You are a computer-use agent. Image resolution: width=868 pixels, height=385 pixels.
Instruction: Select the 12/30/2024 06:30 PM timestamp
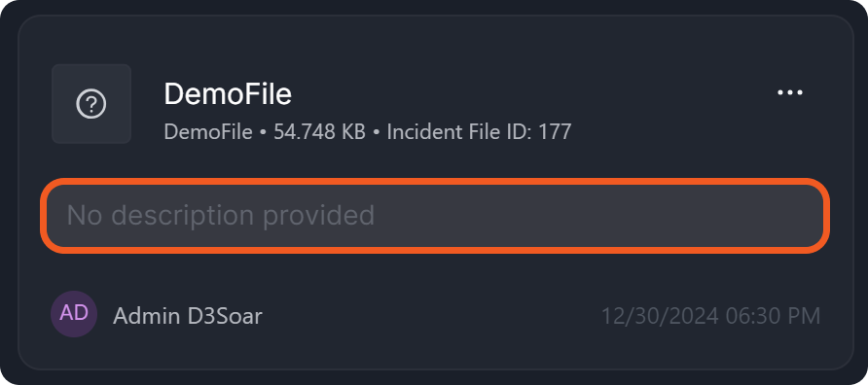(710, 316)
